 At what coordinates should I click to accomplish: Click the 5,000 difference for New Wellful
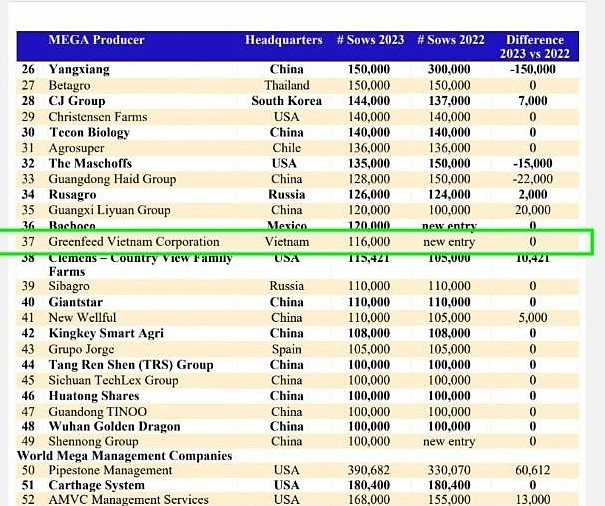coord(533,318)
